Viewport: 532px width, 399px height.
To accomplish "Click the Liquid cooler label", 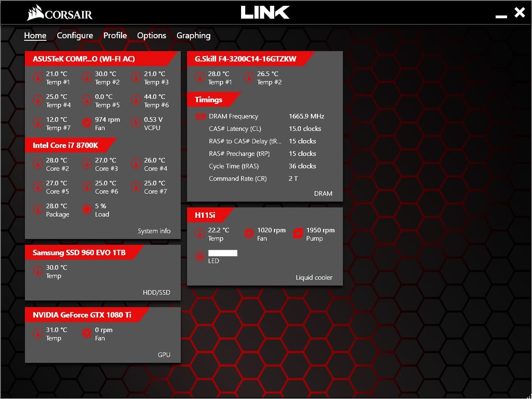I will pyautogui.click(x=314, y=278).
